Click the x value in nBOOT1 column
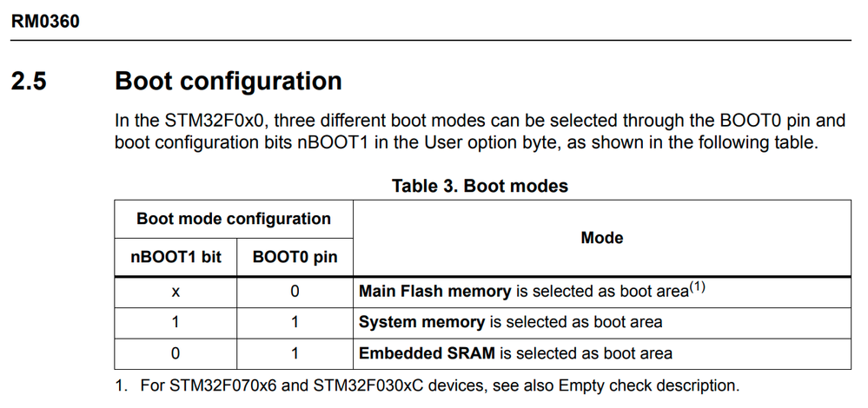Screen dimensions: 868x408 pos(176,292)
